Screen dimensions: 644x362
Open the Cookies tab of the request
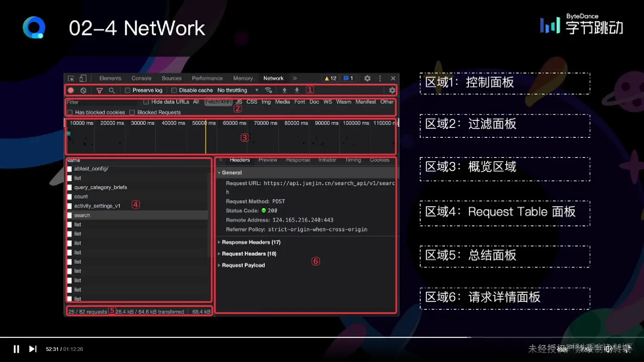click(x=379, y=160)
